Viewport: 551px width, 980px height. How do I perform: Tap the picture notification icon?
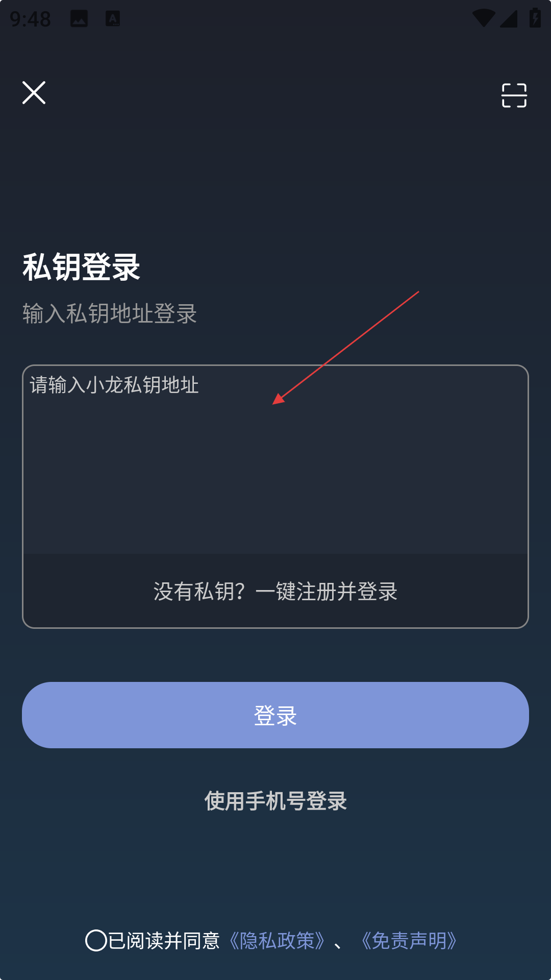pyautogui.click(x=79, y=19)
